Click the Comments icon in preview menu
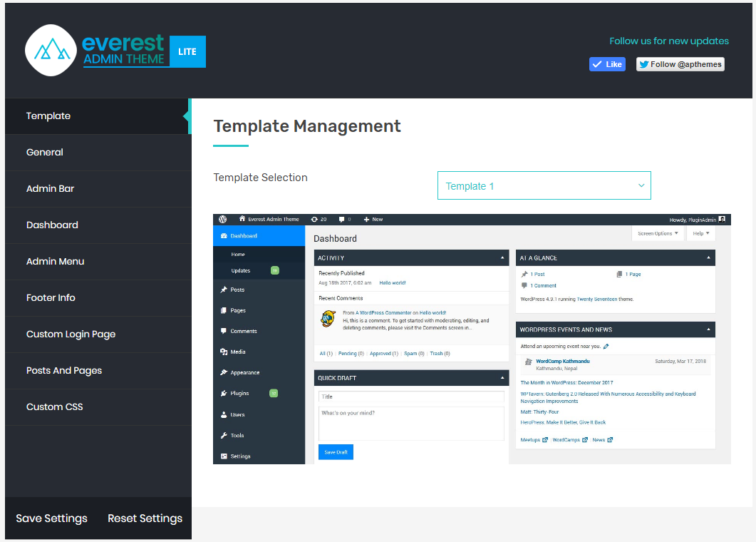 coord(224,331)
